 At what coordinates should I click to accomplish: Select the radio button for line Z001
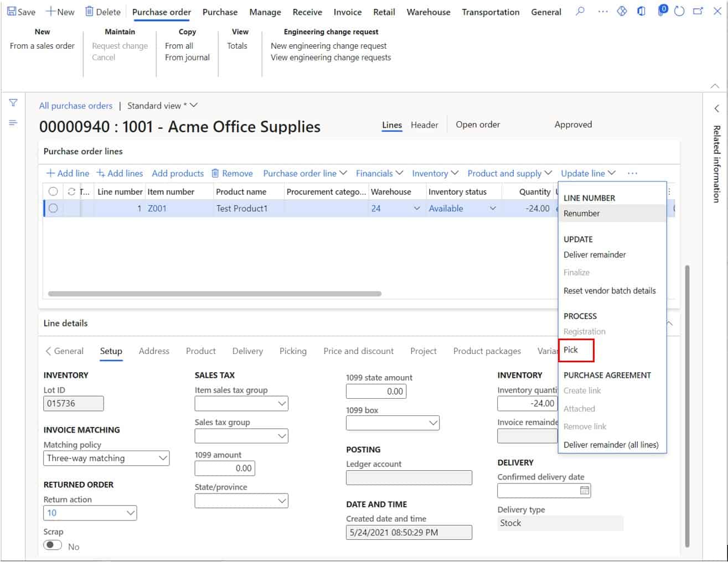coord(53,209)
